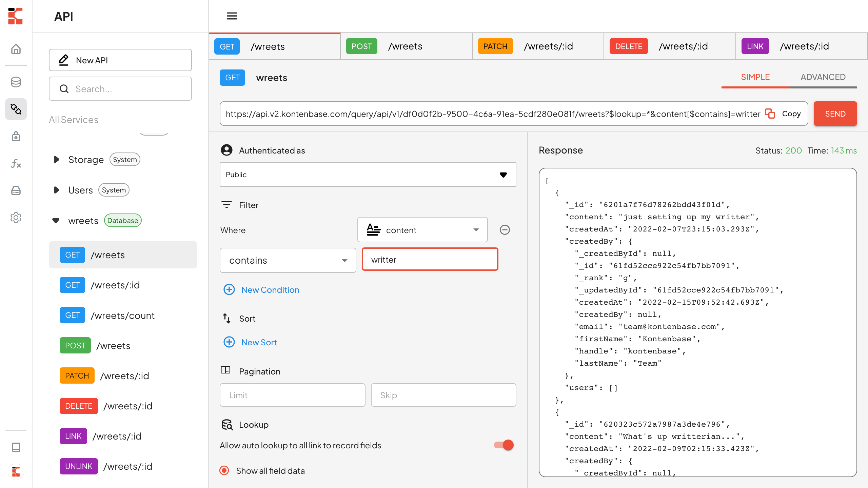Viewport: 868px width, 488px height.
Task: Select the Show all field data radio button
Action: pyautogui.click(x=224, y=470)
